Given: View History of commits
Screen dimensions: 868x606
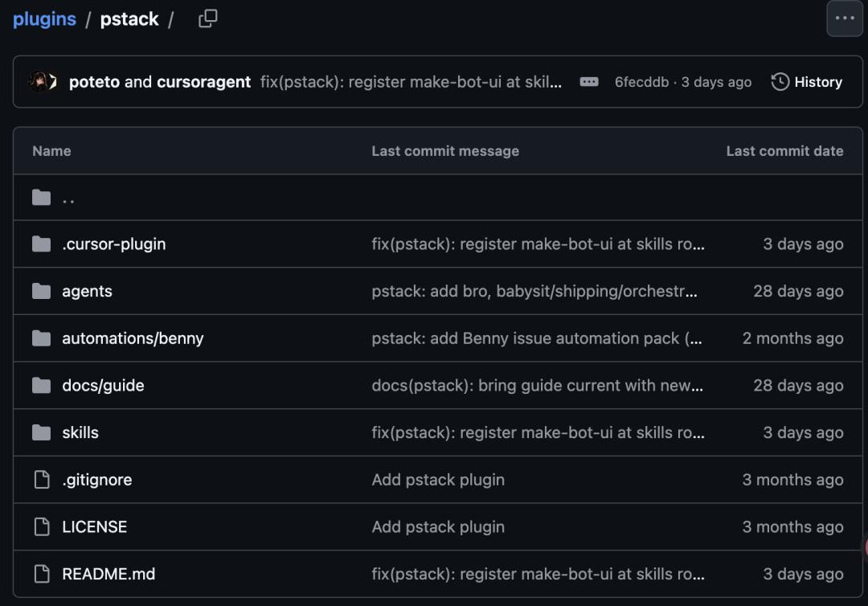Looking at the screenshot, I should tap(807, 82).
